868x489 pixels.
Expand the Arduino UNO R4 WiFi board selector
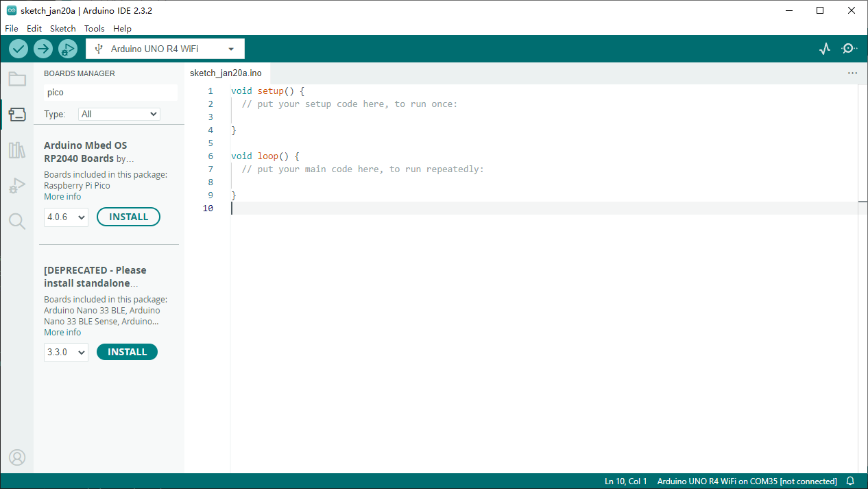(x=165, y=49)
